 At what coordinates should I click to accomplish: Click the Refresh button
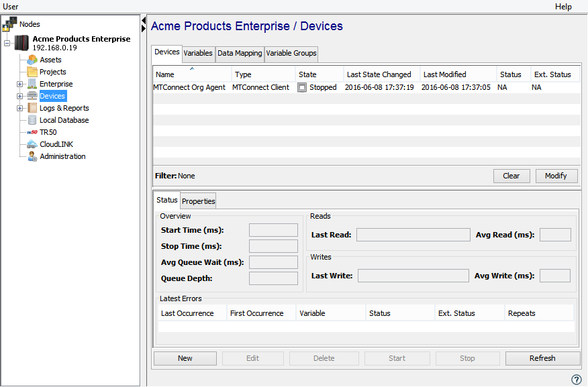(x=542, y=358)
